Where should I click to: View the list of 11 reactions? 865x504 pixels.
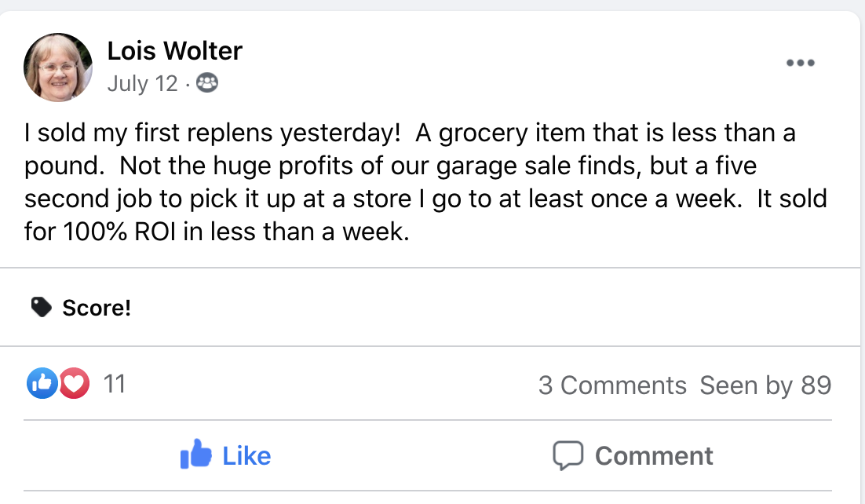(x=115, y=384)
